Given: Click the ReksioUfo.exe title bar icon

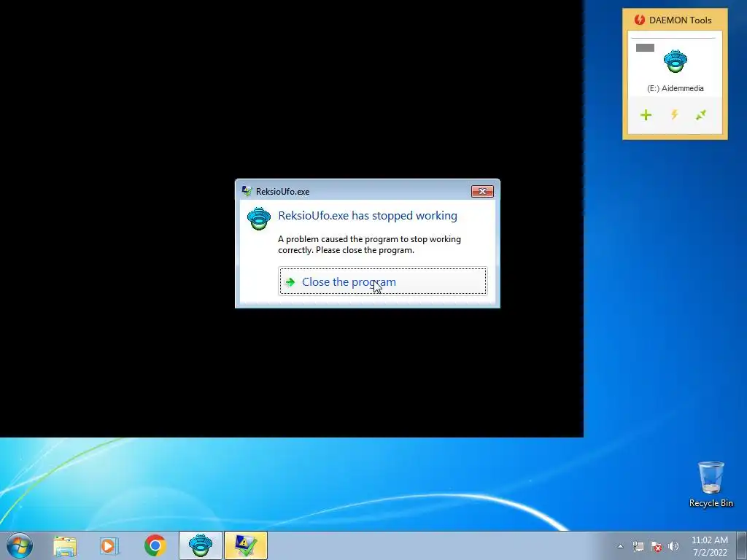Looking at the screenshot, I should [x=247, y=192].
